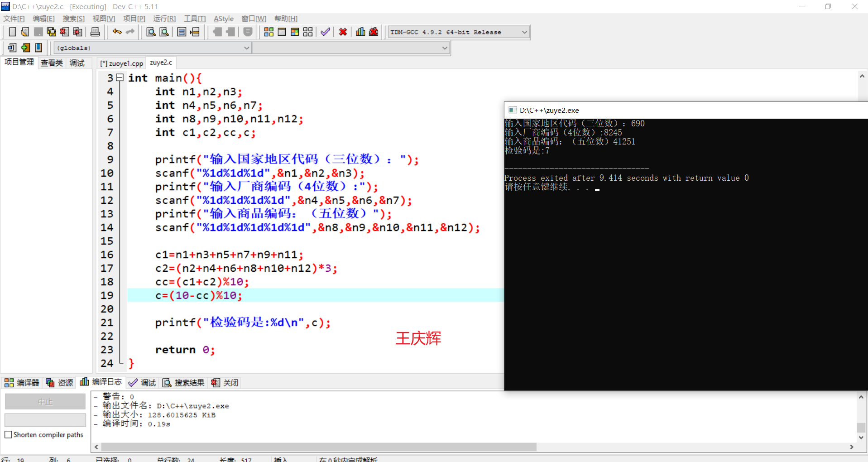Click the compile log scroll-down arrow

[x=861, y=438]
